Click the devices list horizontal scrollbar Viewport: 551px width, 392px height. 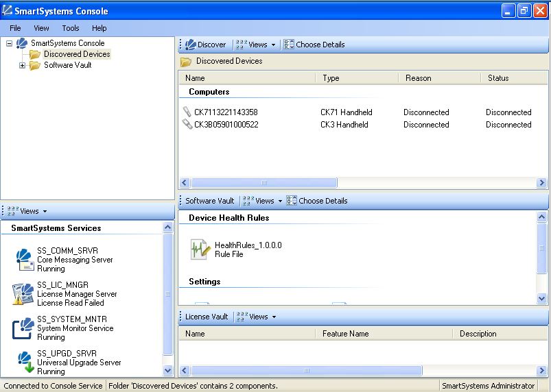(264, 183)
